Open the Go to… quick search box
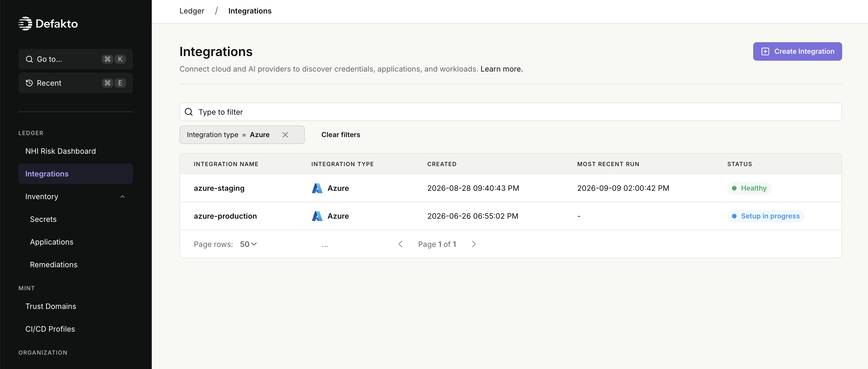Screen dimensions: 868x369 (x=75, y=59)
